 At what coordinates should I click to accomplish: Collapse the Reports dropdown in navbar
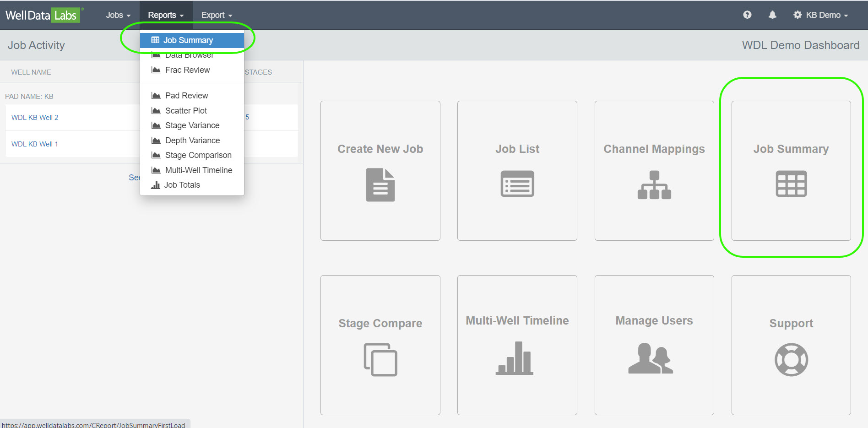[x=166, y=15]
